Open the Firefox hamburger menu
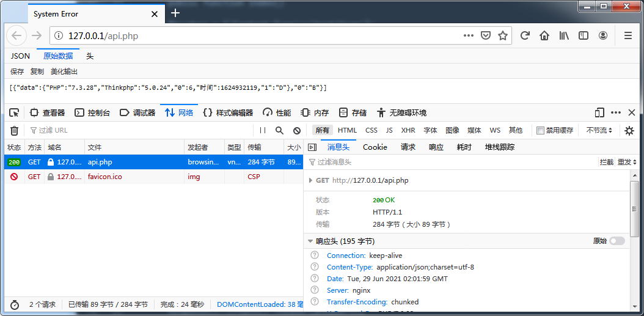This screenshot has width=644, height=316. point(628,35)
